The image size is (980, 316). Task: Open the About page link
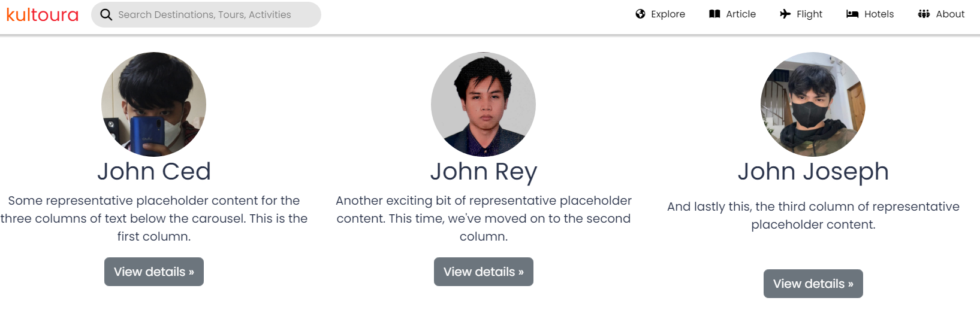(950, 14)
